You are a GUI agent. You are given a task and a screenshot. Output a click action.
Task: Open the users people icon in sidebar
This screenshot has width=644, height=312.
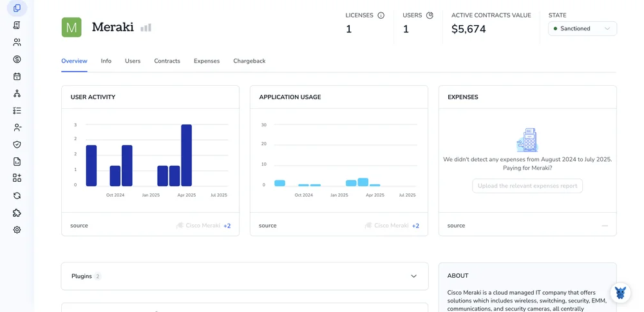[17, 43]
